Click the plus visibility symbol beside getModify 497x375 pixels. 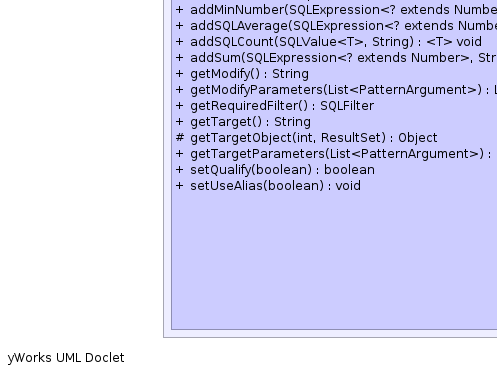[x=180, y=74]
